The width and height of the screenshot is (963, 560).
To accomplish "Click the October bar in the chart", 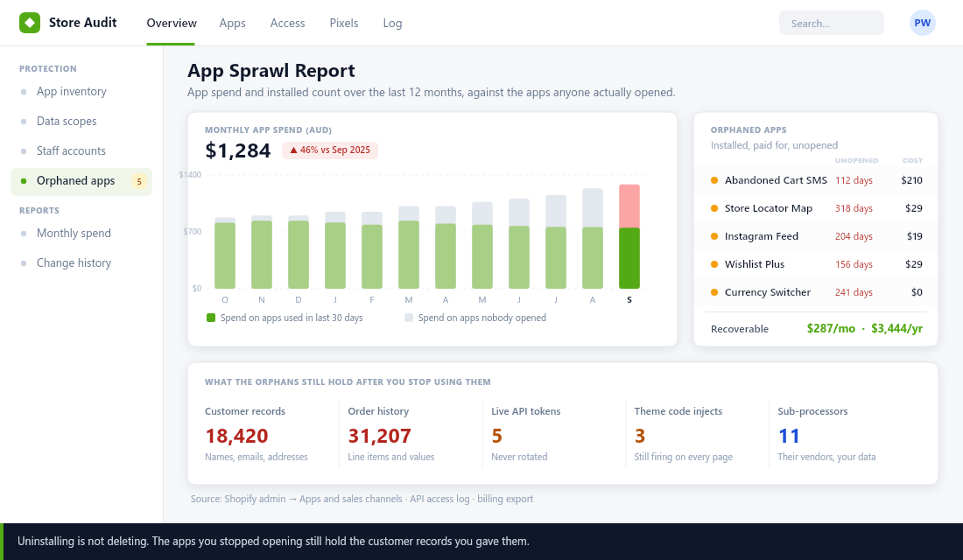I will 225,253.
